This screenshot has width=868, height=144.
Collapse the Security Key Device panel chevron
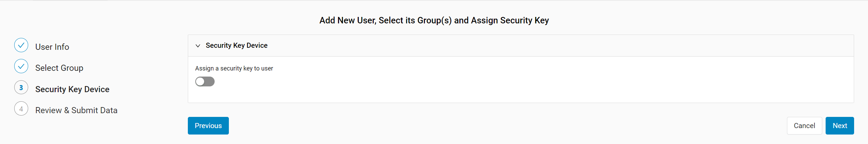[198, 46]
